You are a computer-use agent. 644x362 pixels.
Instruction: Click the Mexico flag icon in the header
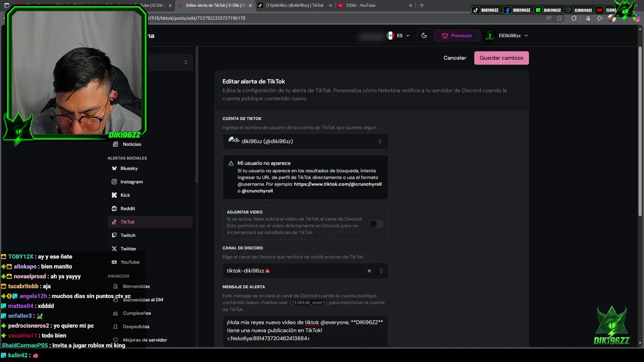(x=390, y=36)
